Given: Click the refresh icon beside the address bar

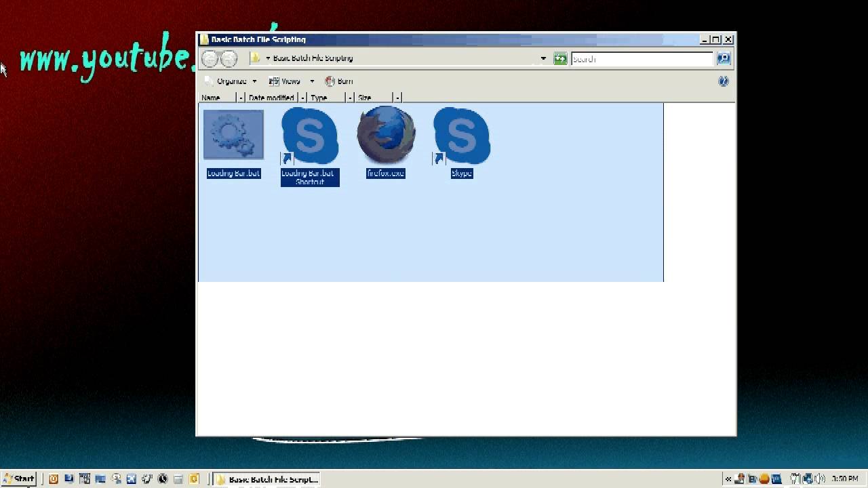Looking at the screenshot, I should click(x=560, y=58).
